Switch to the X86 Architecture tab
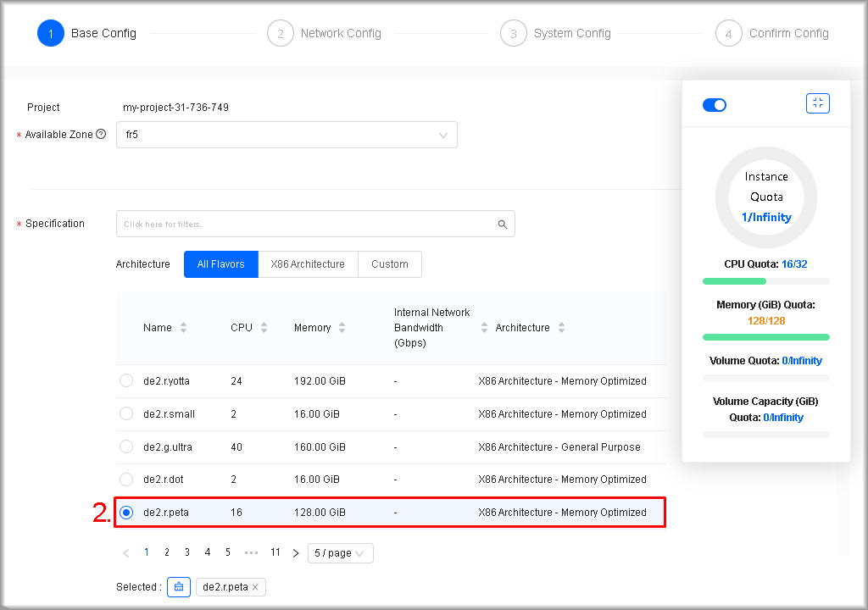This screenshot has width=868, height=610. pos(308,264)
